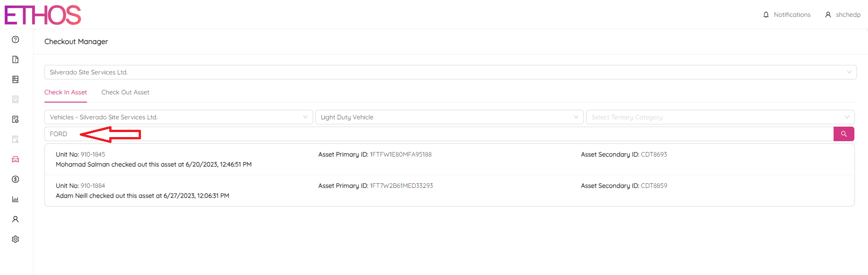
Task: Switch to the Check Out Asset tab
Action: [x=125, y=92]
